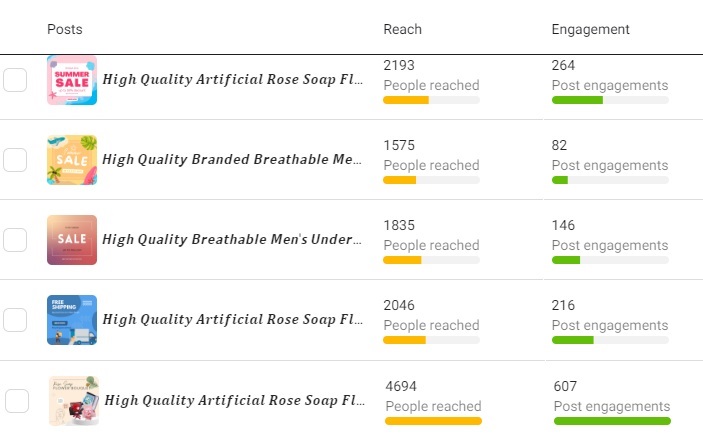This screenshot has width=703, height=447.
Task: Open the rose soap flower gift thumbnail
Action: (x=74, y=401)
